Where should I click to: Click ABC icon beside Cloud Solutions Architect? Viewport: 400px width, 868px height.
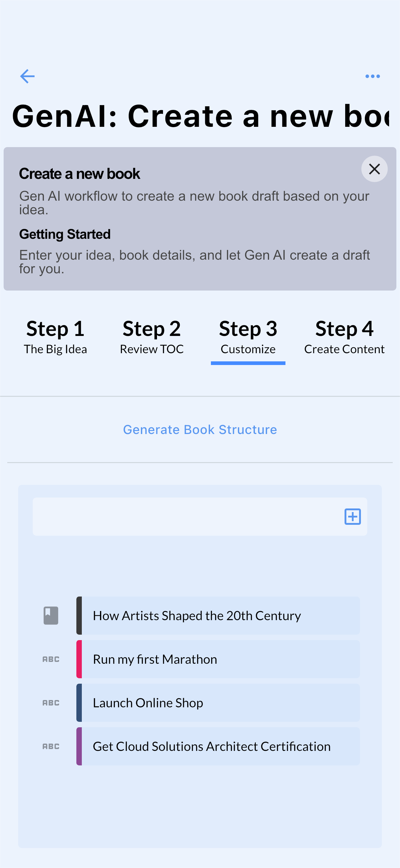tap(51, 746)
